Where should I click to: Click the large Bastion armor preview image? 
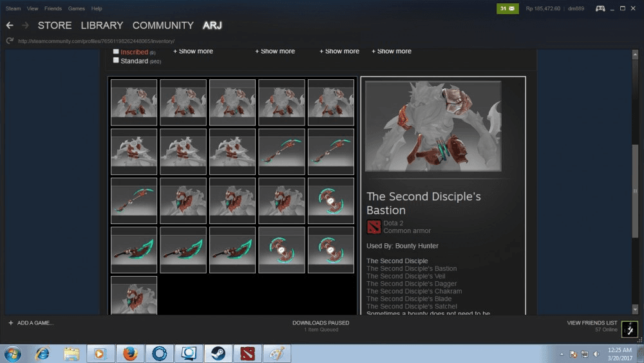pos(433,126)
